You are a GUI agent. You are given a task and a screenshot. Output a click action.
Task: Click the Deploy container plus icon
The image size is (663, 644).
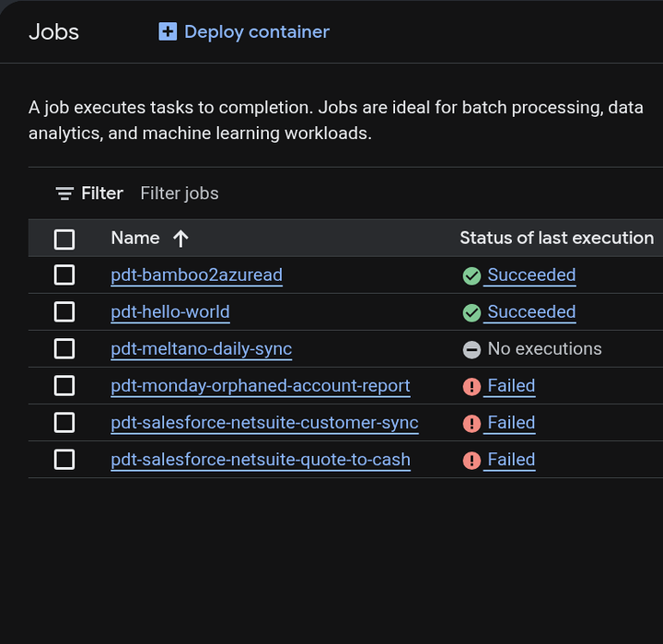168,31
